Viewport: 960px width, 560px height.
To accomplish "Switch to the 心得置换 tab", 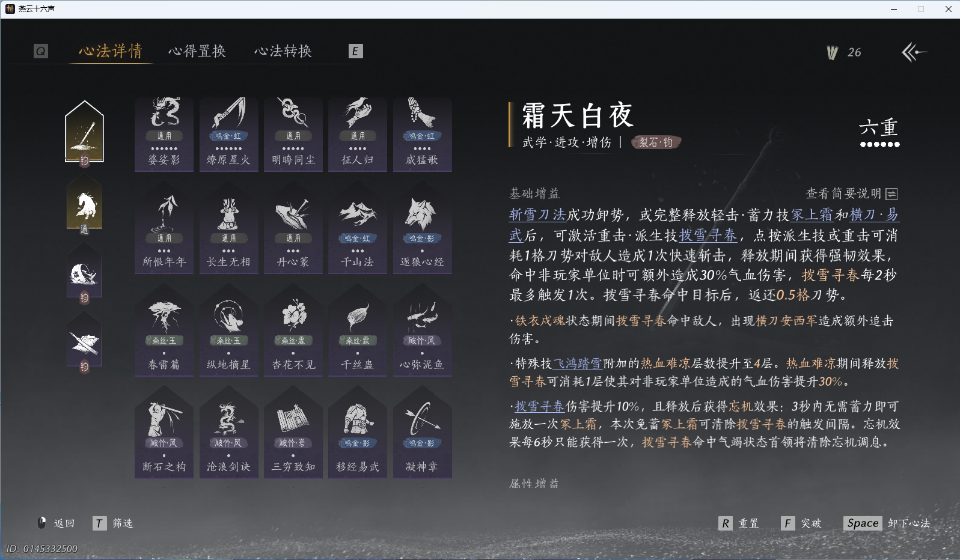I will pos(197,51).
